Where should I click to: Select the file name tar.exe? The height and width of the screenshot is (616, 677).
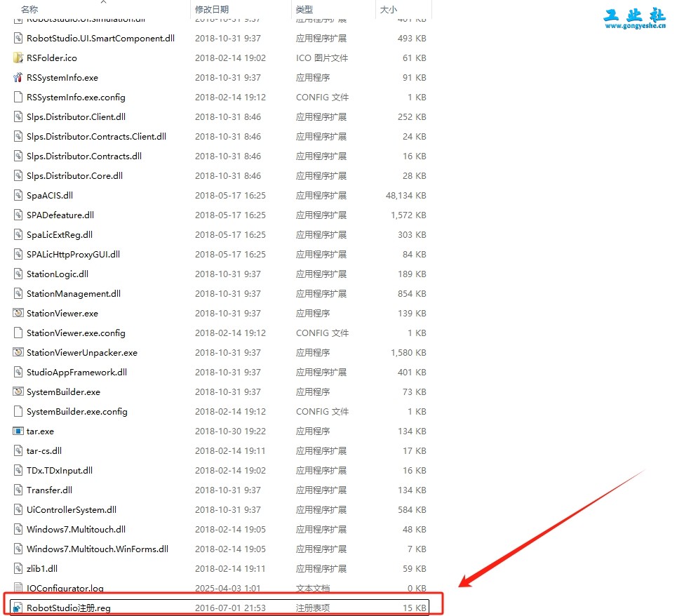coord(40,431)
